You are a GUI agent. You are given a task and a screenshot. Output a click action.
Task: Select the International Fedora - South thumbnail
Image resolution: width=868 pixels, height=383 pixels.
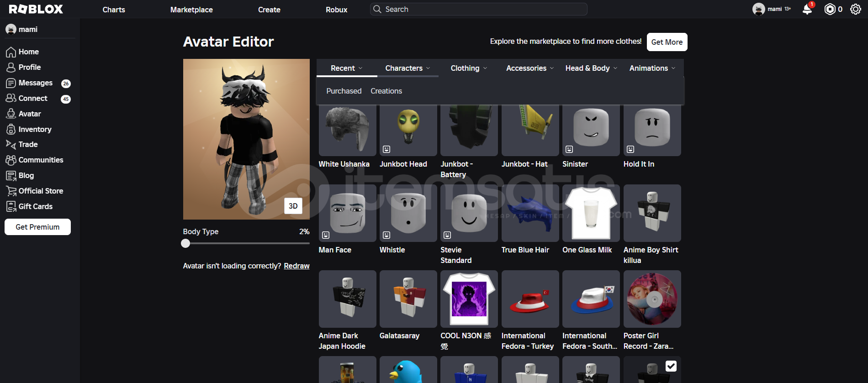pos(591,299)
